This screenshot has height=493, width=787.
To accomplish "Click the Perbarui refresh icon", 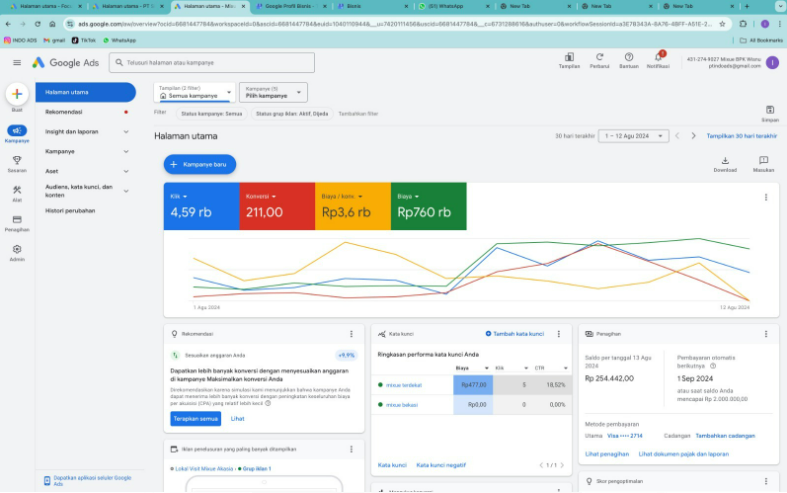I will pyautogui.click(x=599, y=58).
